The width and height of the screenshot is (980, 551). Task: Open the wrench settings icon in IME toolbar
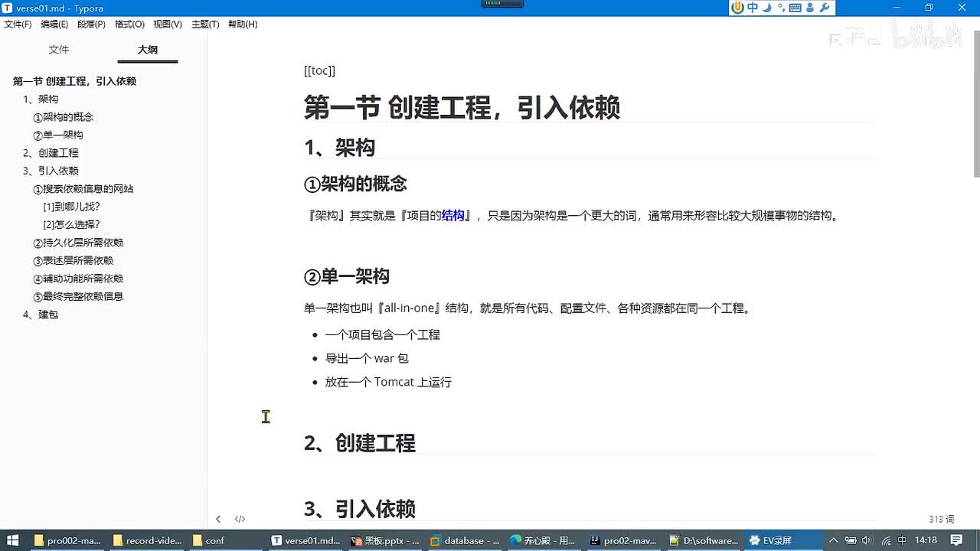(825, 8)
